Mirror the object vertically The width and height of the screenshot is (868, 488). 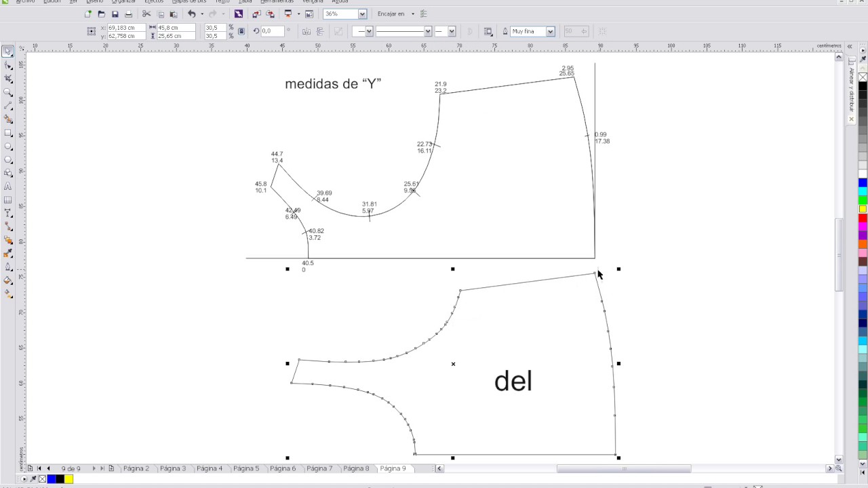pyautogui.click(x=320, y=31)
